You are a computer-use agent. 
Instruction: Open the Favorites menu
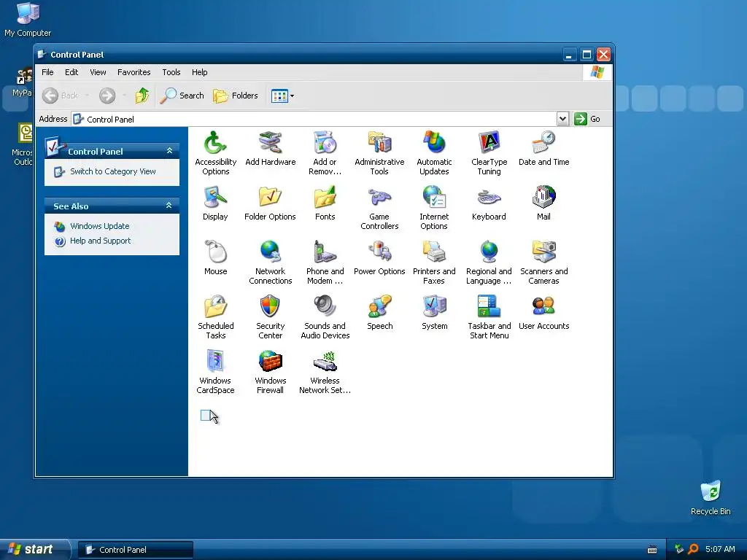tap(134, 72)
